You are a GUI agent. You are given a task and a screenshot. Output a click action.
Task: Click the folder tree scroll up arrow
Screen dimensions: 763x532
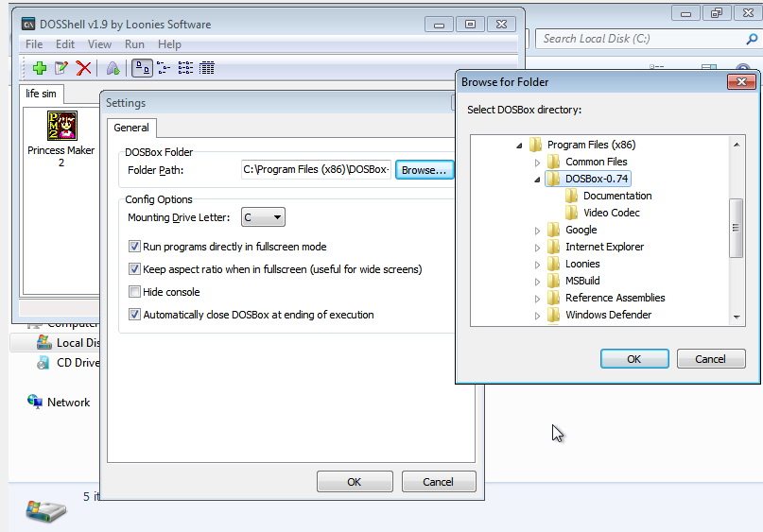[x=737, y=145]
